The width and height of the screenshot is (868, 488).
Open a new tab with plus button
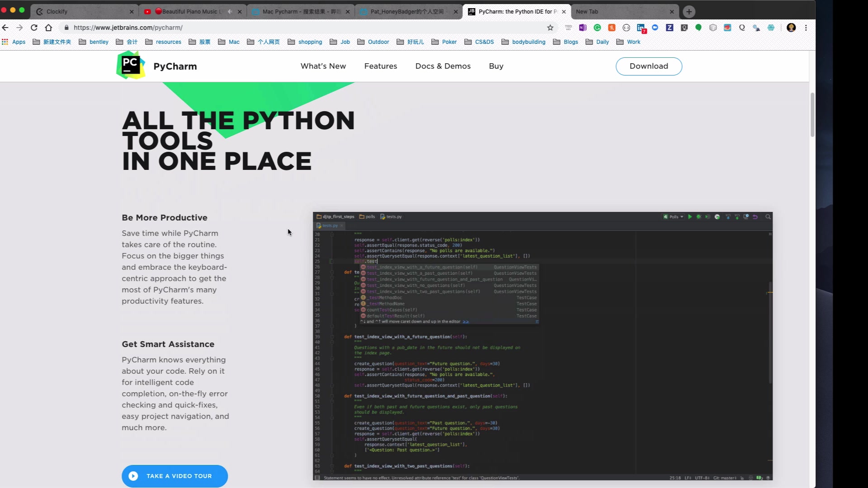(689, 12)
